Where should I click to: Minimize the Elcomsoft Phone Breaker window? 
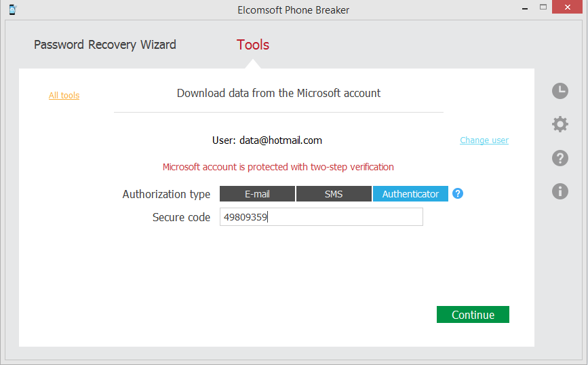[525, 8]
